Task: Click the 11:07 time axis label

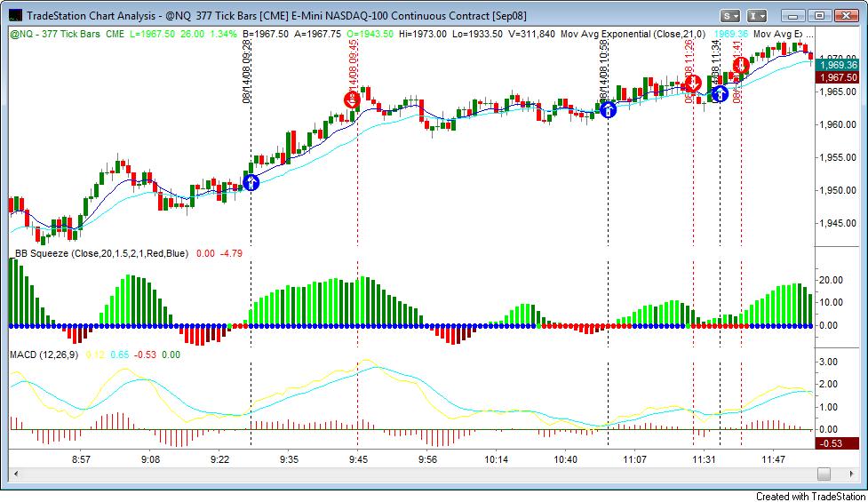Action: pyautogui.click(x=634, y=459)
